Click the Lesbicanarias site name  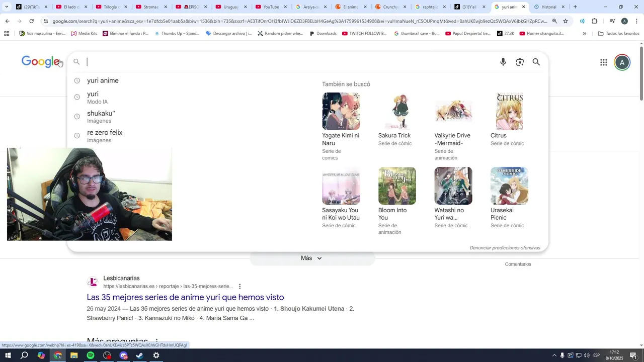[x=121, y=278]
